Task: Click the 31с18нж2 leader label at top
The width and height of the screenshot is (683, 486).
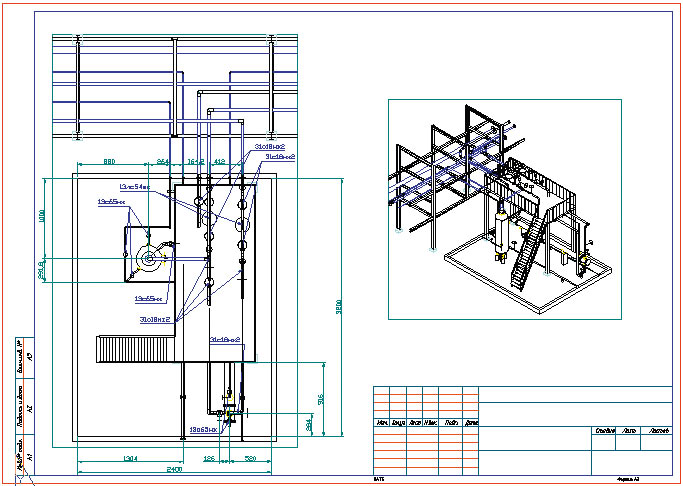Action: pyautogui.click(x=270, y=147)
